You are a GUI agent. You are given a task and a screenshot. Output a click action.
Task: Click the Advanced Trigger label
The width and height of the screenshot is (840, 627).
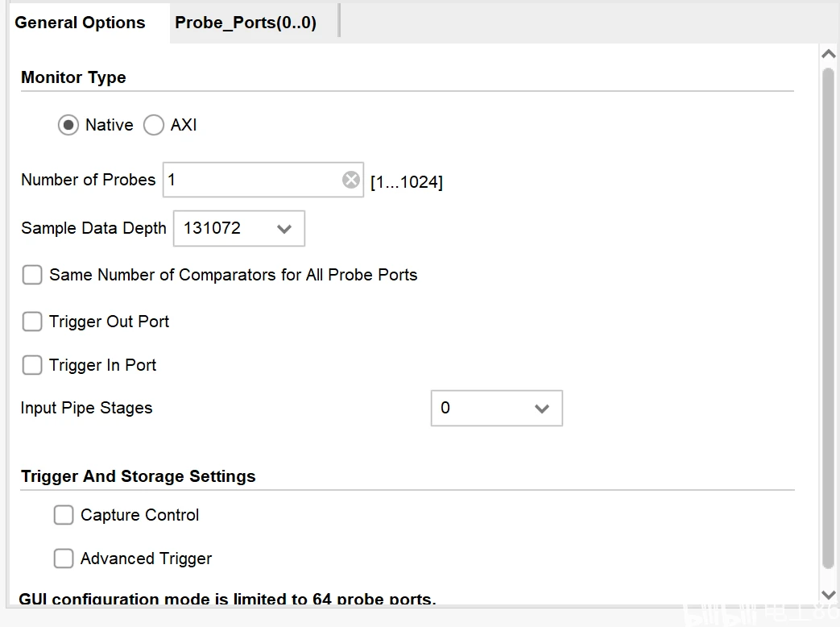(146, 559)
